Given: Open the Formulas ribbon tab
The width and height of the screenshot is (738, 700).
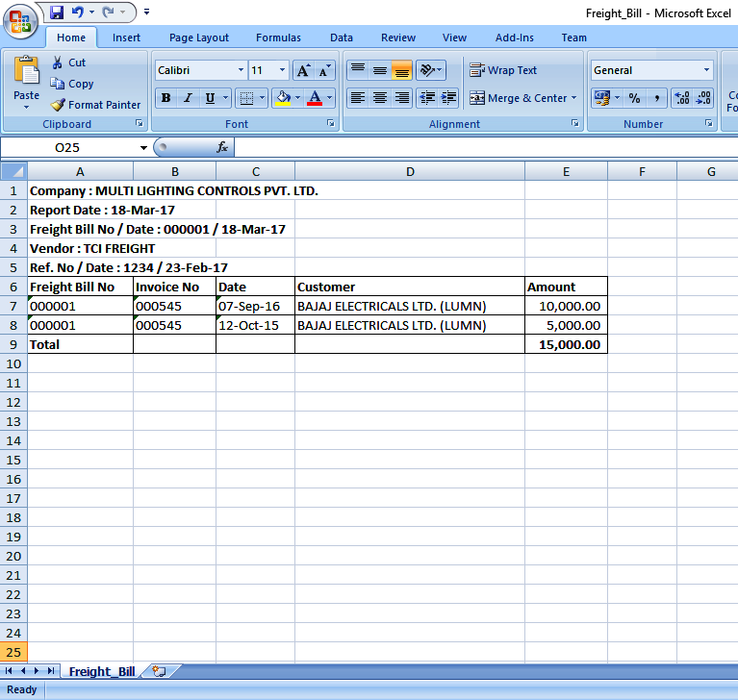Looking at the screenshot, I should coord(278,37).
